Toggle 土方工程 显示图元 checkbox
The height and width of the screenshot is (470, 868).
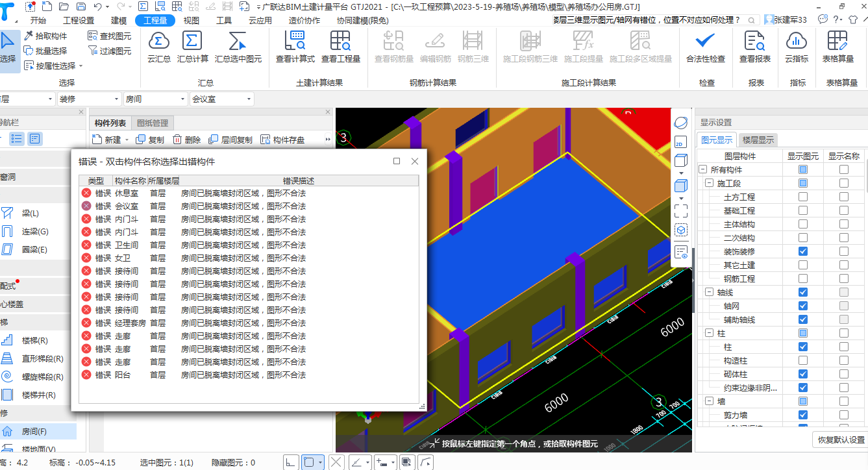[x=803, y=197]
